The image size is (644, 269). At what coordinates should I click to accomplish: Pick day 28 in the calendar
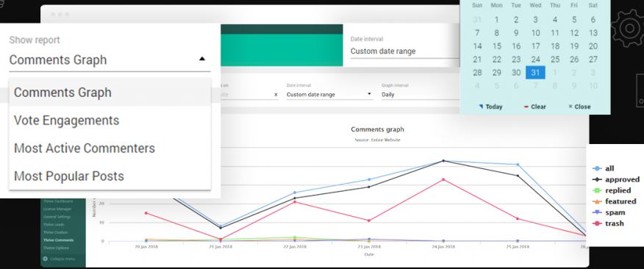(477, 73)
